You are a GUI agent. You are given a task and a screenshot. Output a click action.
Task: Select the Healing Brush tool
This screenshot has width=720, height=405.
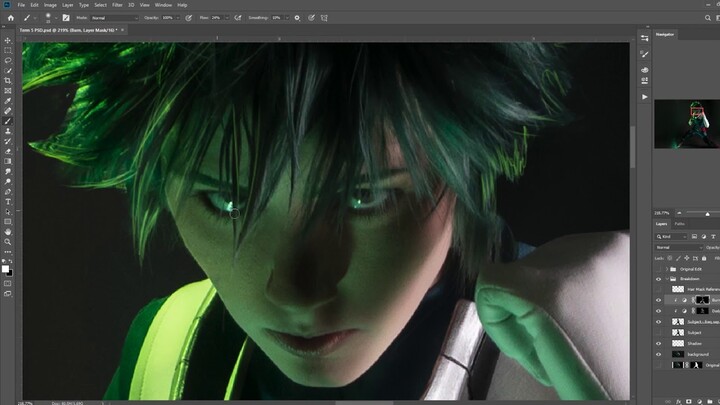pyautogui.click(x=8, y=111)
